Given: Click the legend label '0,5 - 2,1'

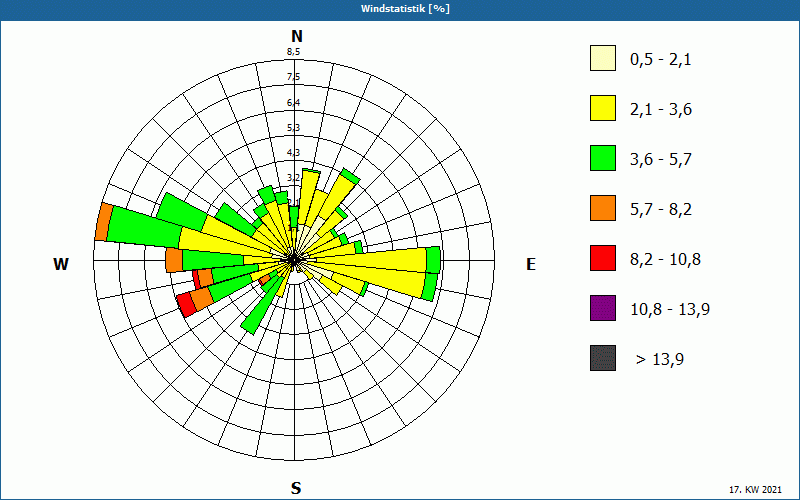Looking at the screenshot, I should 661,60.
